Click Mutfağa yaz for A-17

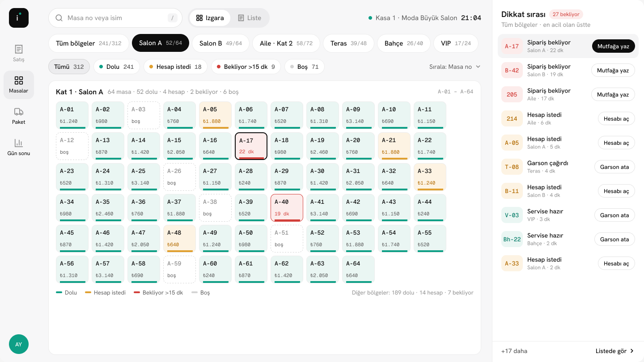[x=613, y=46]
